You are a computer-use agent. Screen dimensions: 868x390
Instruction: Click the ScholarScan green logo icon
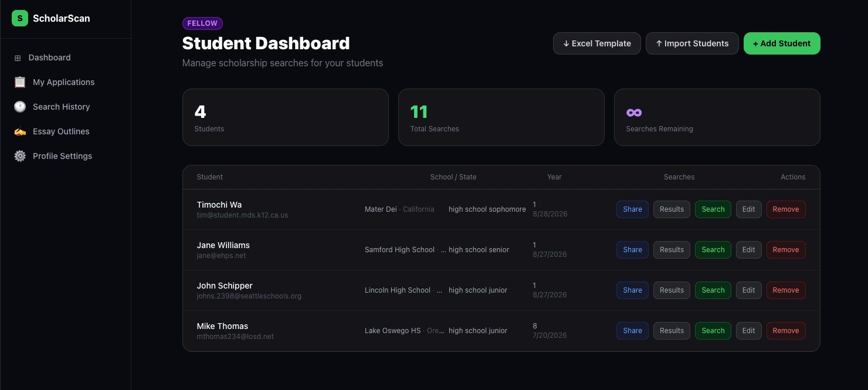(20, 18)
